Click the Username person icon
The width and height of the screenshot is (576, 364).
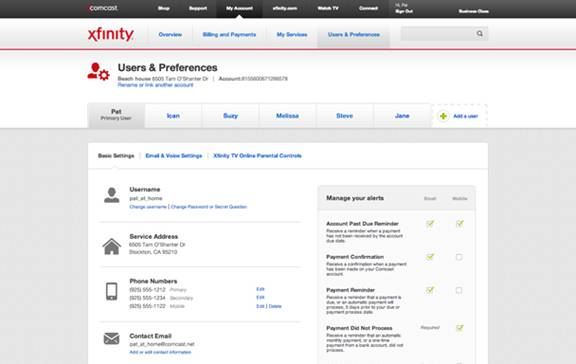(x=111, y=195)
